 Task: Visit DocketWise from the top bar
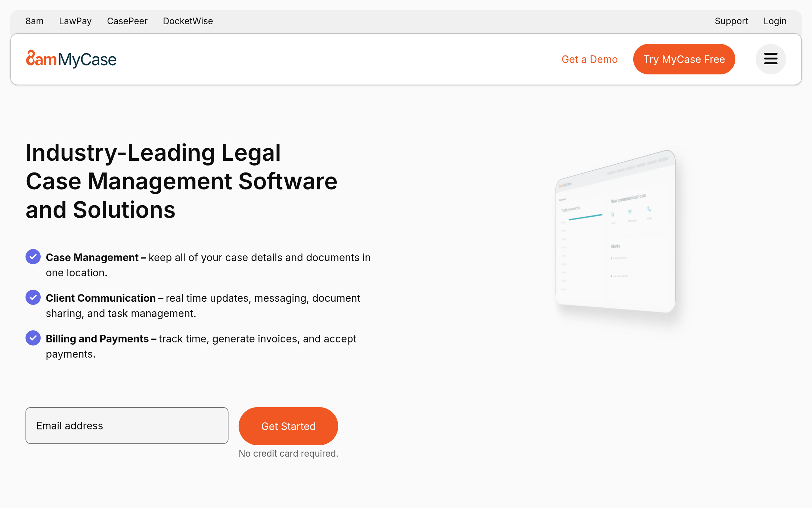pyautogui.click(x=188, y=21)
